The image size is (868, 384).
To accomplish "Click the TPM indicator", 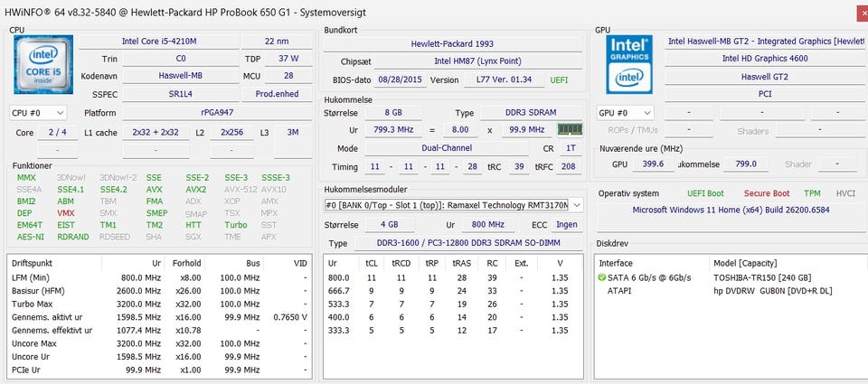I will [812, 193].
